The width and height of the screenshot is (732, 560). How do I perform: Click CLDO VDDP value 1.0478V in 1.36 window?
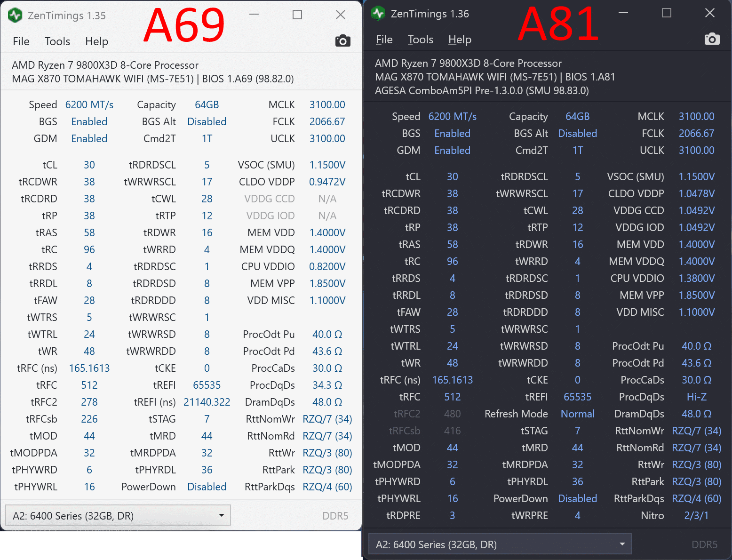(x=697, y=193)
